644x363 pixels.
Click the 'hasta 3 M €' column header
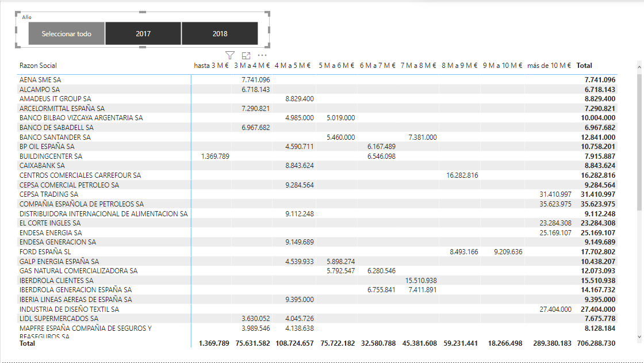pyautogui.click(x=212, y=66)
